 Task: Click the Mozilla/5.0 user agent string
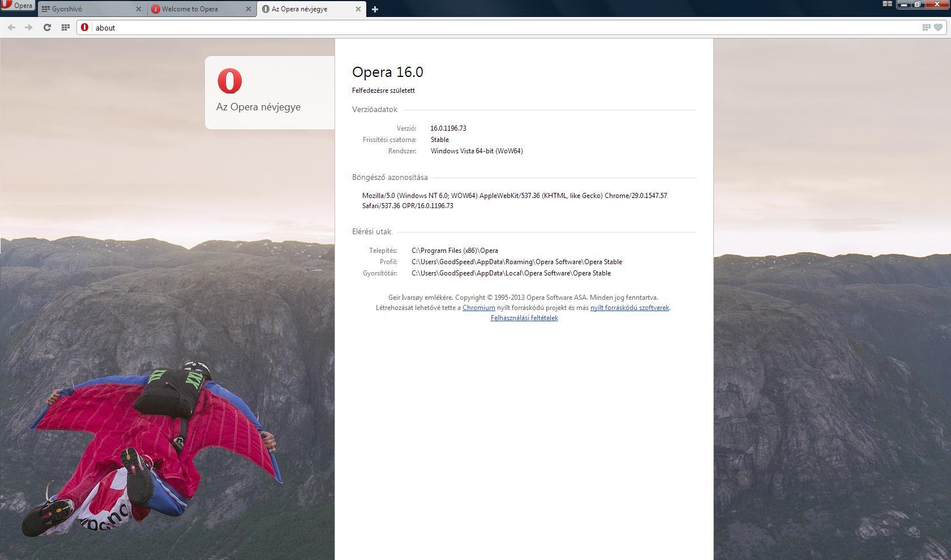515,201
